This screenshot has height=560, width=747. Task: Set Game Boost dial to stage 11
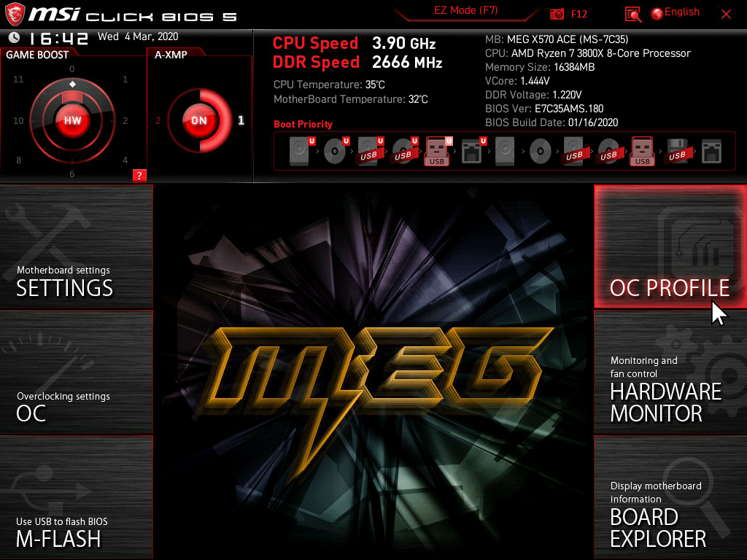coord(18,79)
